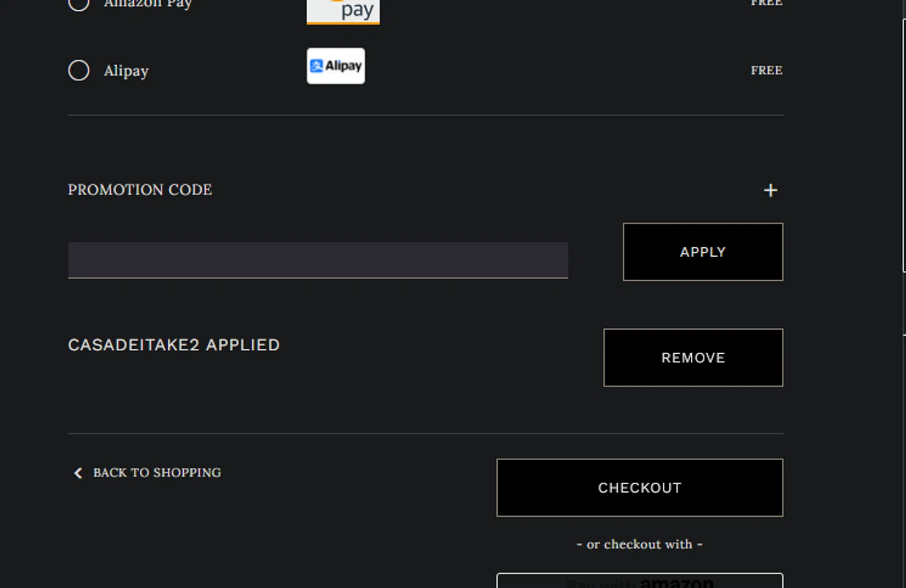Screen dimensions: 906x588
Task: Focus the promotion code input field
Action: point(318,260)
